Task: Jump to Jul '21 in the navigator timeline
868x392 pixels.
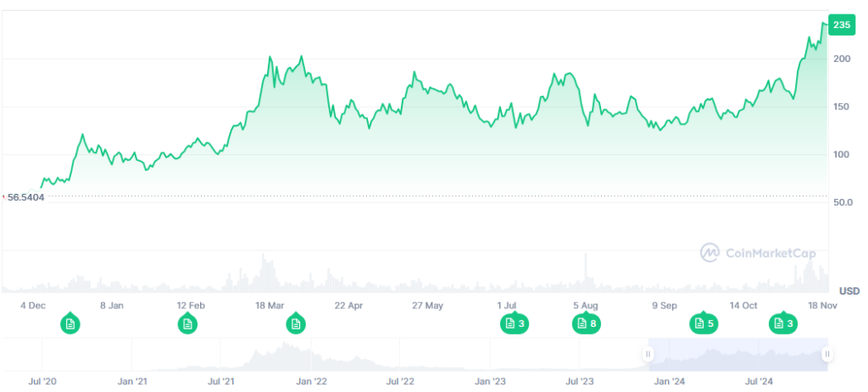Action: [220, 382]
